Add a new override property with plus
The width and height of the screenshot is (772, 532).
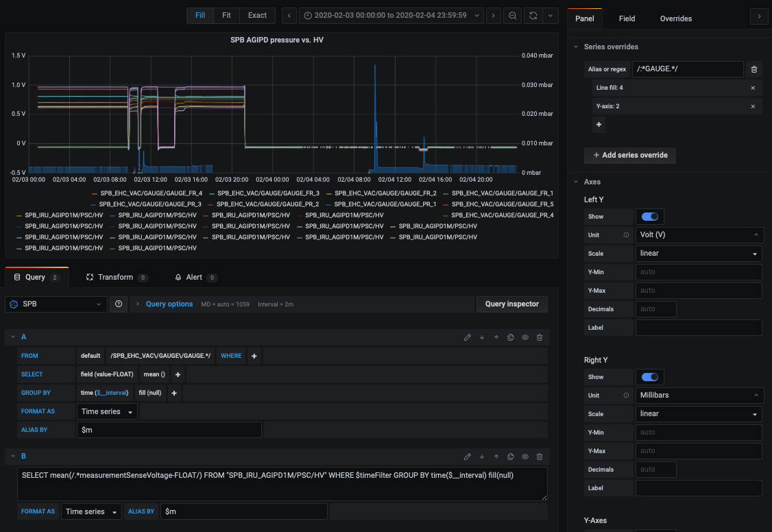point(599,125)
